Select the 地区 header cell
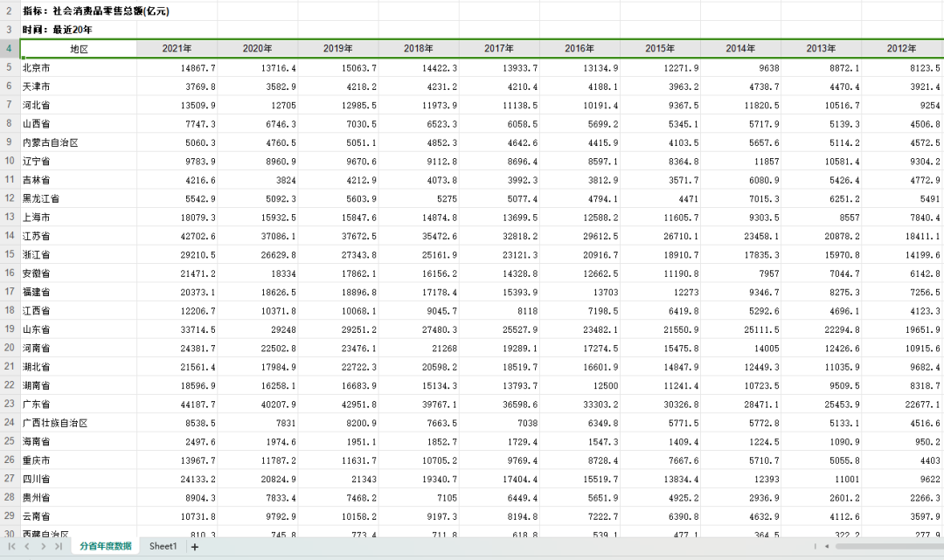944x560 pixels. (79, 49)
